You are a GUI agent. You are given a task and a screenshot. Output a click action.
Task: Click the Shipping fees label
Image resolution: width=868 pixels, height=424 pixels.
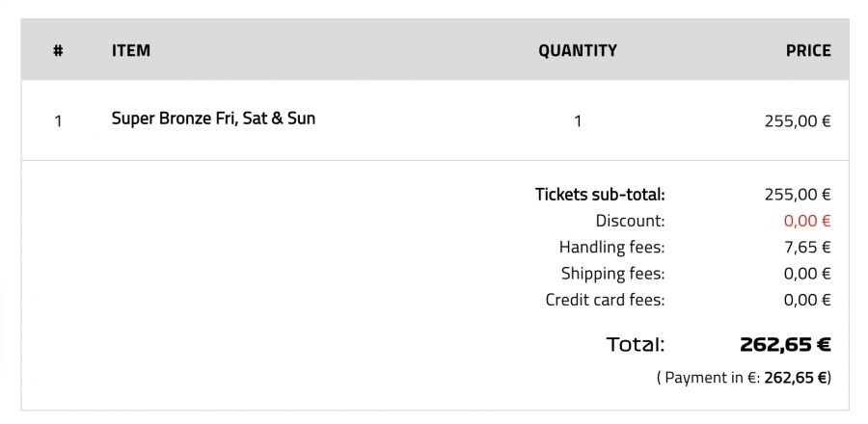[612, 274]
